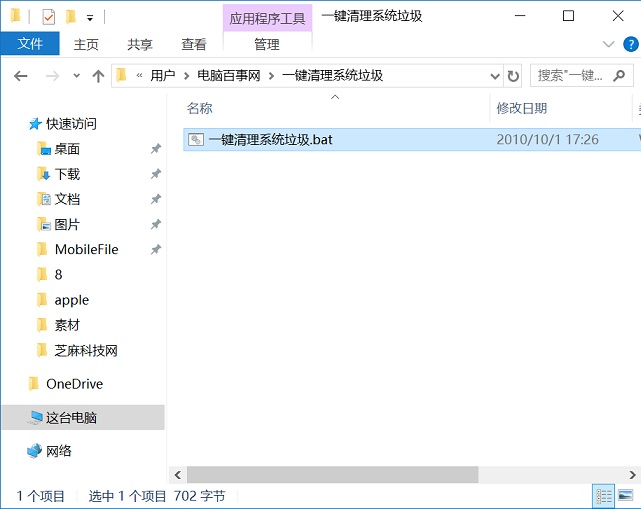
Task: Open the recent locations dropdown
Action: pos(76,76)
